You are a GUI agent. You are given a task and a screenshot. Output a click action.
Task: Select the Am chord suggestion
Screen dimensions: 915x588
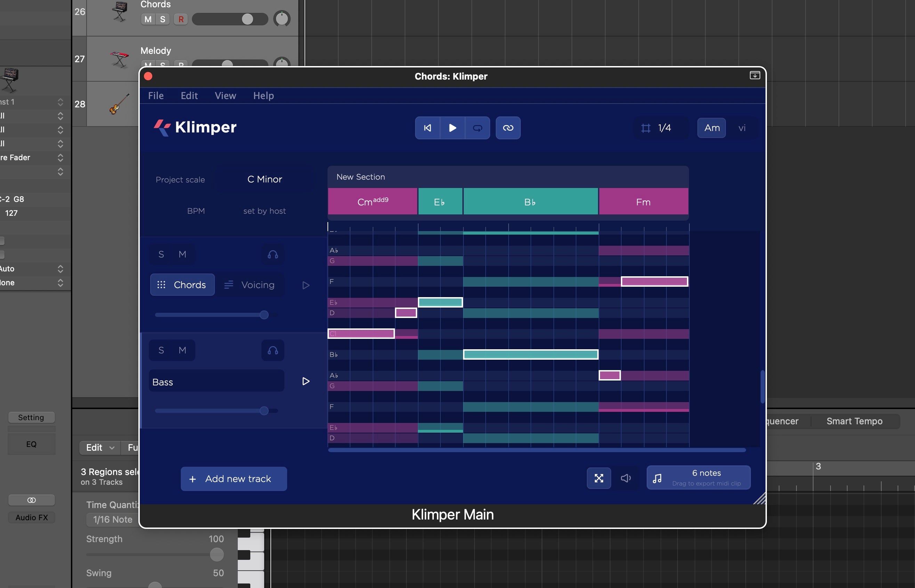711,128
